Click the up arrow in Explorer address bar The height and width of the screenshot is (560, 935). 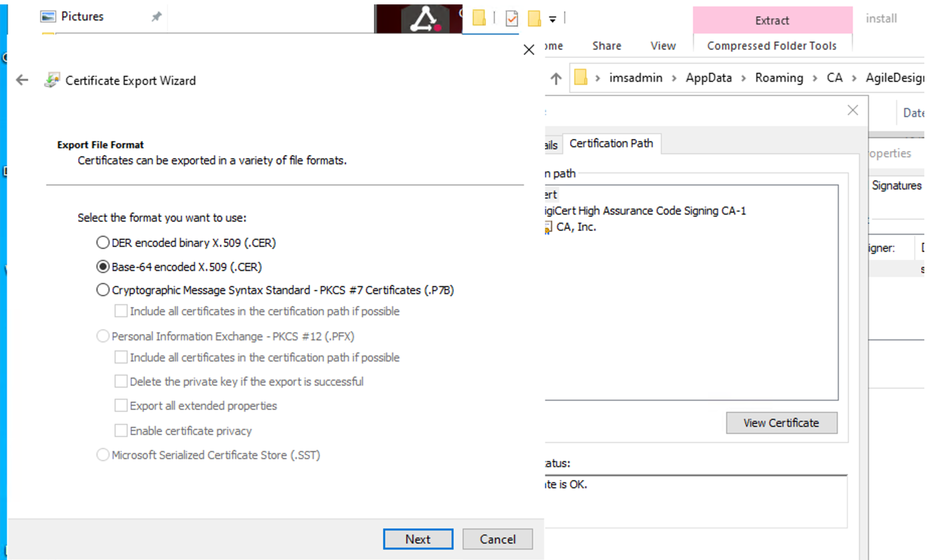556,79
